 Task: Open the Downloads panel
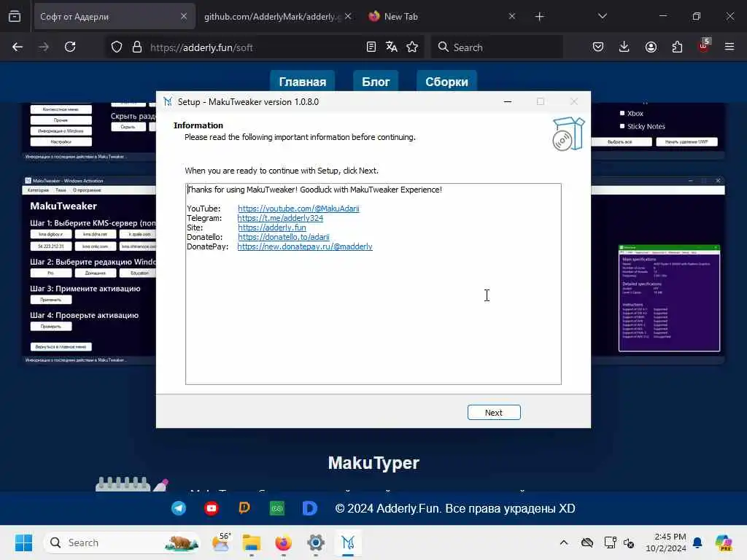(624, 47)
